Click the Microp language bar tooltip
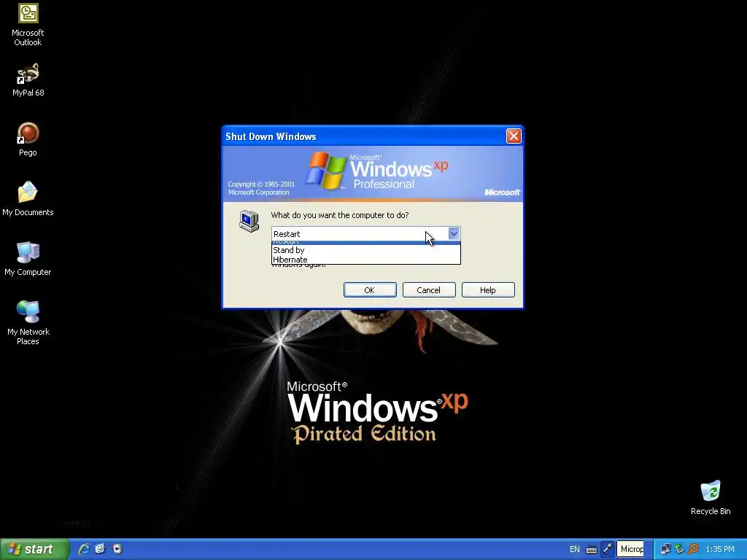 pos(630,549)
